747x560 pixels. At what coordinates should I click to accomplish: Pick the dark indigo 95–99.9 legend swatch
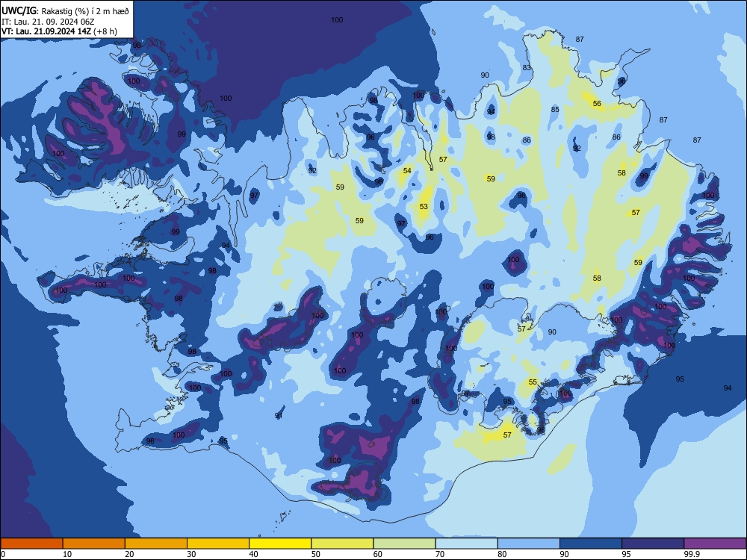click(x=653, y=544)
